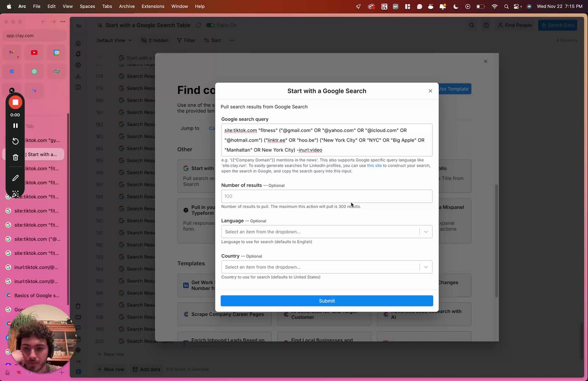
Task: Open the Archive menu
Action: (x=127, y=6)
